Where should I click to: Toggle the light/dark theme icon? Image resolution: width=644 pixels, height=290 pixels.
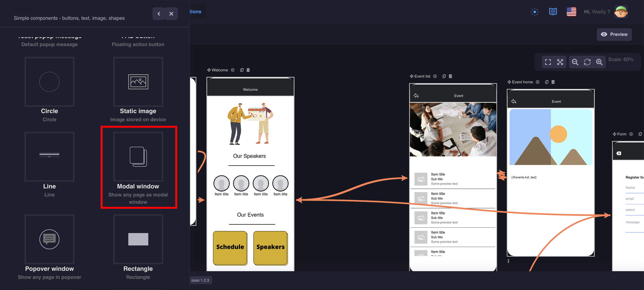click(x=535, y=12)
